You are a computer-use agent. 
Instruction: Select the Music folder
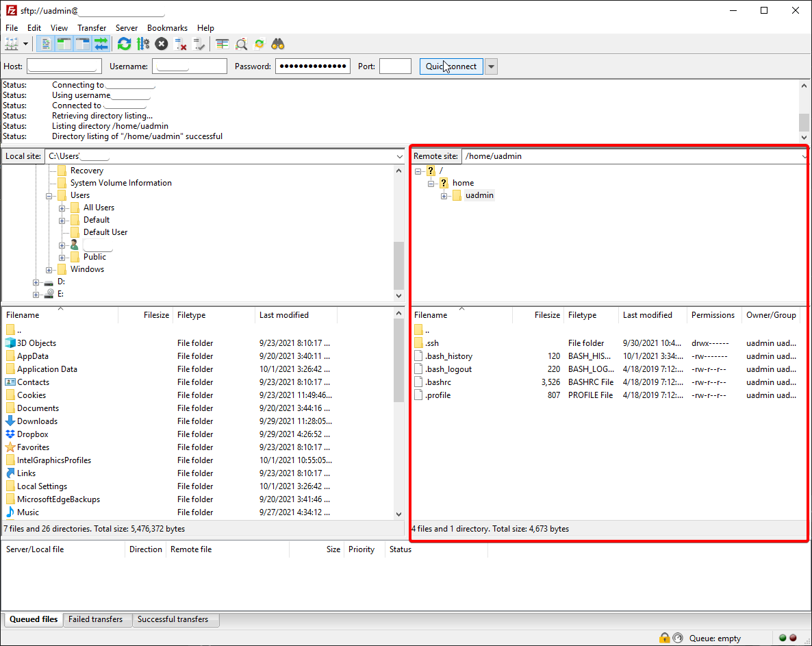[x=23, y=512]
